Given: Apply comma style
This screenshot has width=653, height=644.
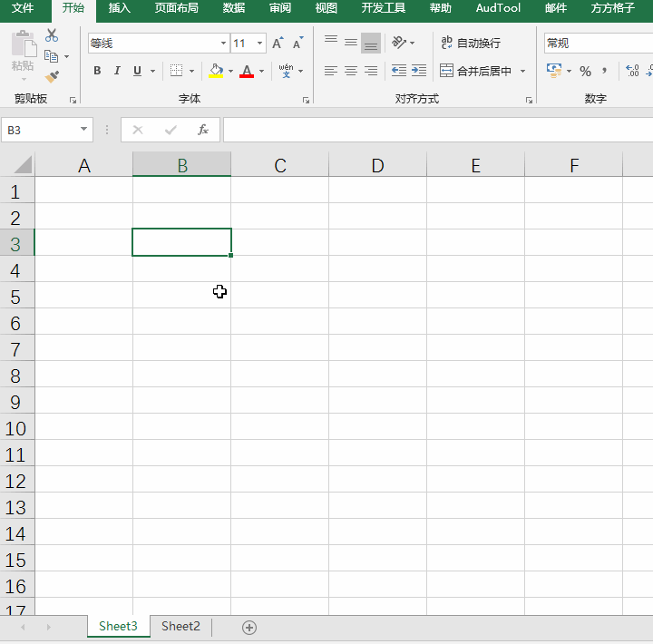Looking at the screenshot, I should pyautogui.click(x=605, y=71).
